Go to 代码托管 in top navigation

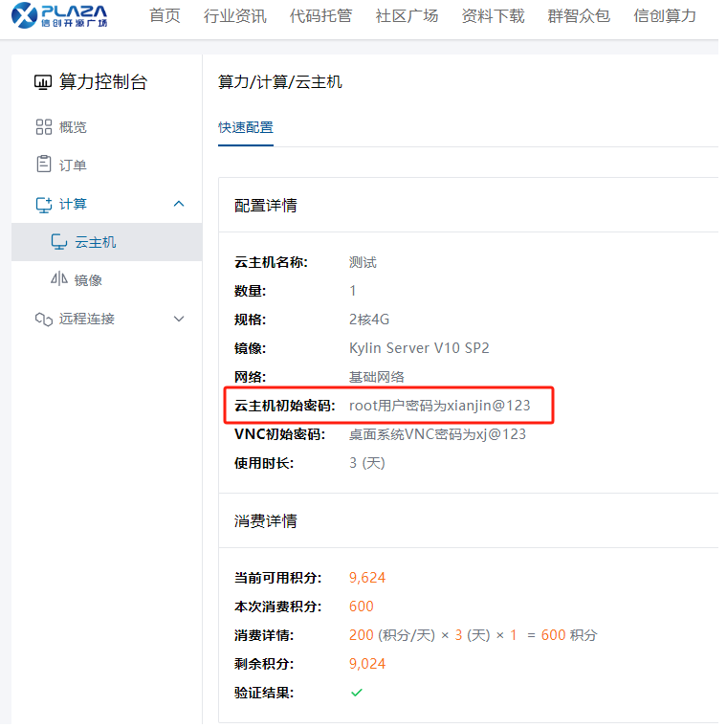(x=320, y=16)
